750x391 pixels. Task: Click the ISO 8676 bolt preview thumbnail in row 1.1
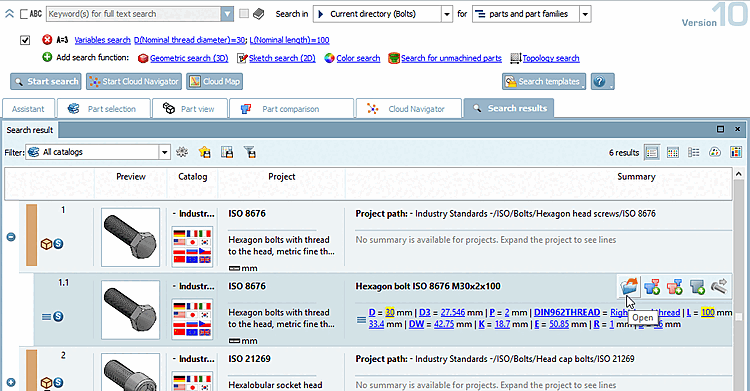(x=130, y=310)
